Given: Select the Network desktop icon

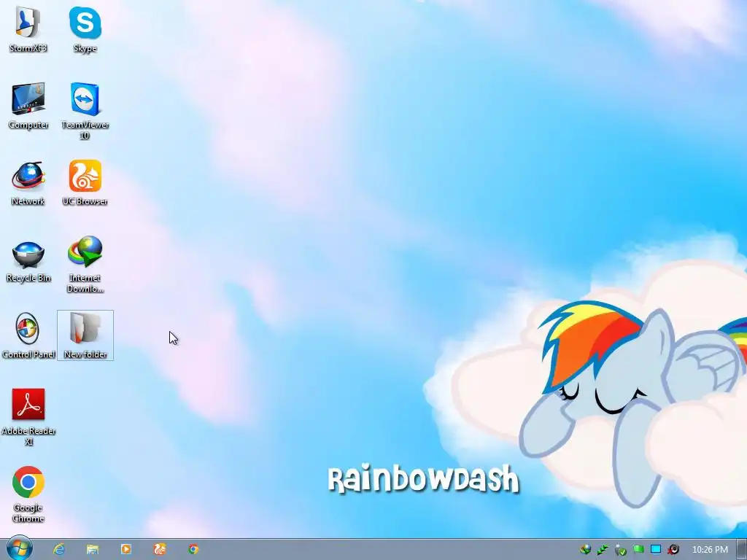Looking at the screenshot, I should tap(28, 183).
